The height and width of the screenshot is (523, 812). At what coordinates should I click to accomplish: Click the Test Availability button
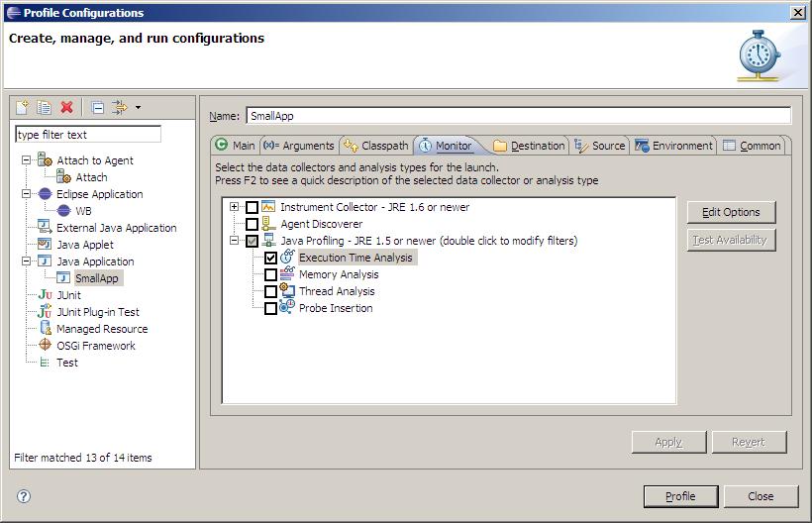pyautogui.click(x=731, y=240)
